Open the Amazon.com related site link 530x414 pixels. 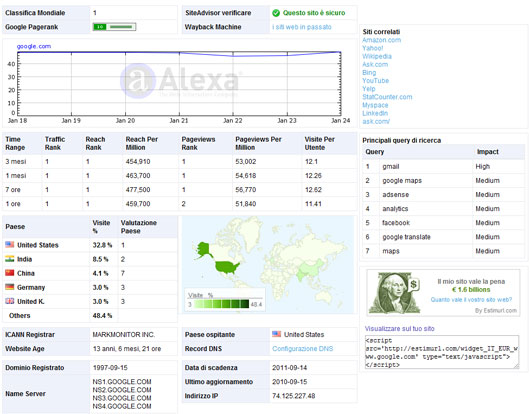[x=382, y=40]
